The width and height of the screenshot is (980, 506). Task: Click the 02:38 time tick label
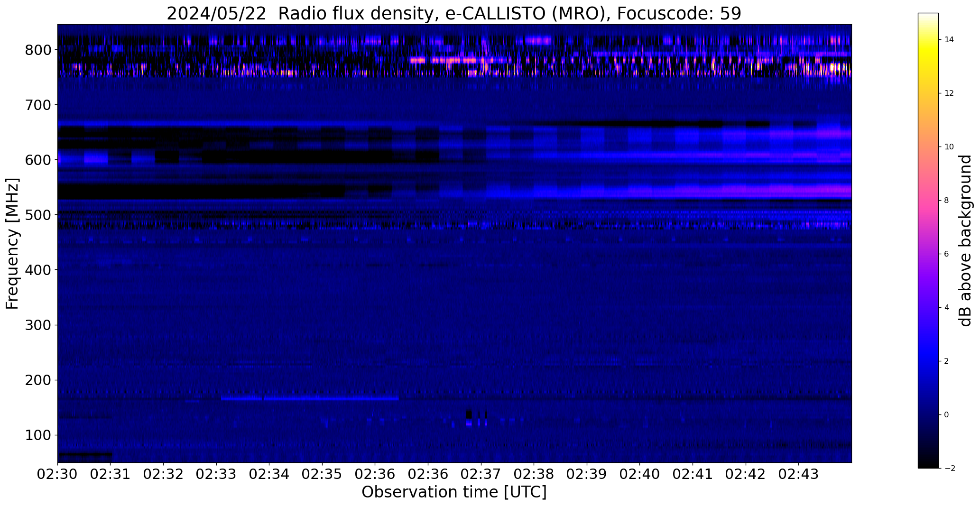pos(534,474)
